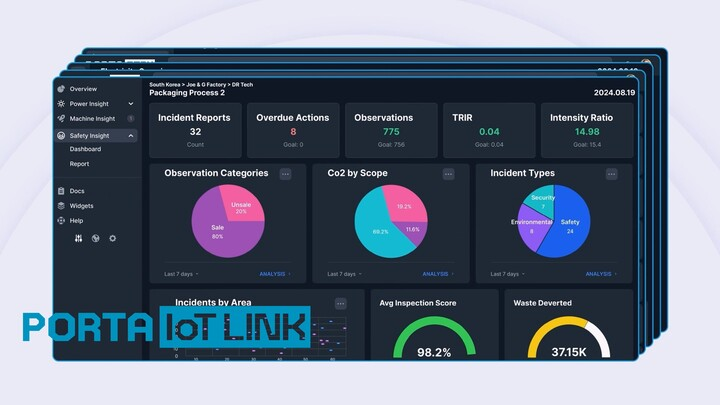Click the Overdue Actions 8 card
The height and width of the screenshot is (405, 720).
click(293, 130)
